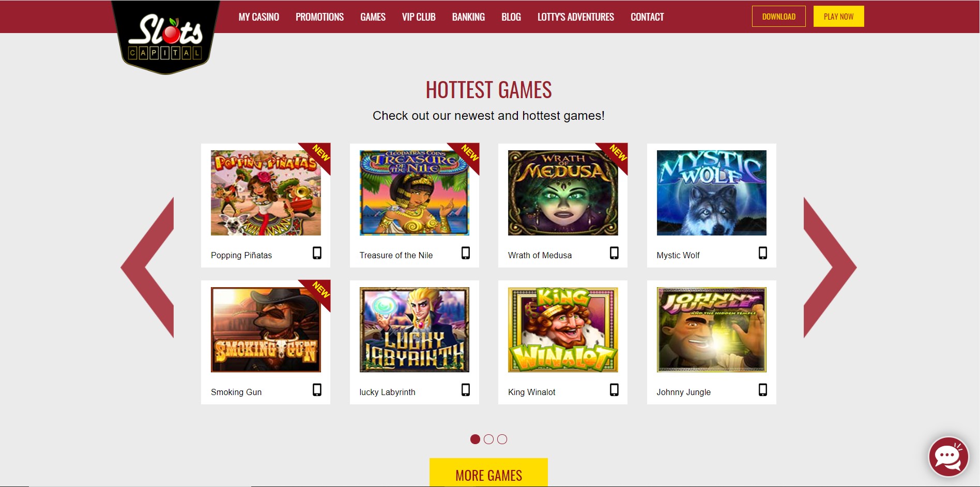The height and width of the screenshot is (487, 980).
Task: Click the More Games button
Action: (x=488, y=473)
